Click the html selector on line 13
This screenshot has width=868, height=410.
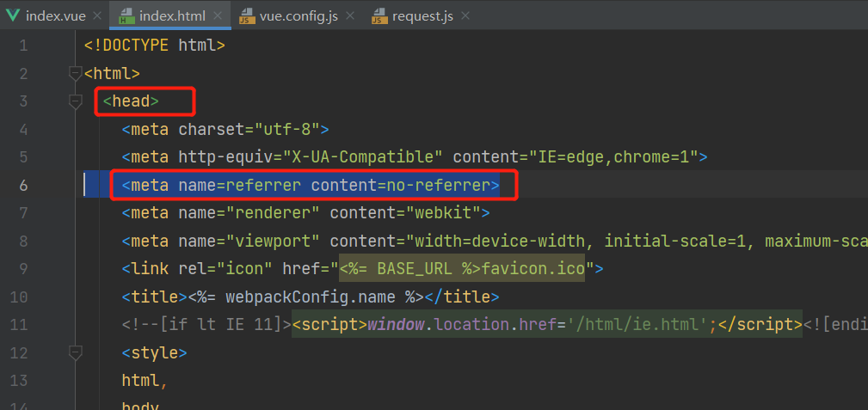(x=140, y=380)
